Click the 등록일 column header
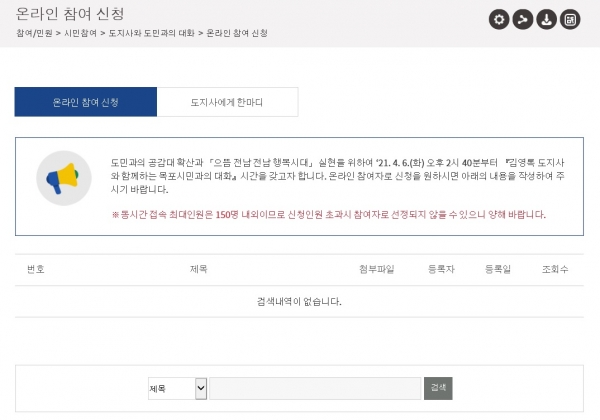Screen dimensions: 600x420 (497, 270)
